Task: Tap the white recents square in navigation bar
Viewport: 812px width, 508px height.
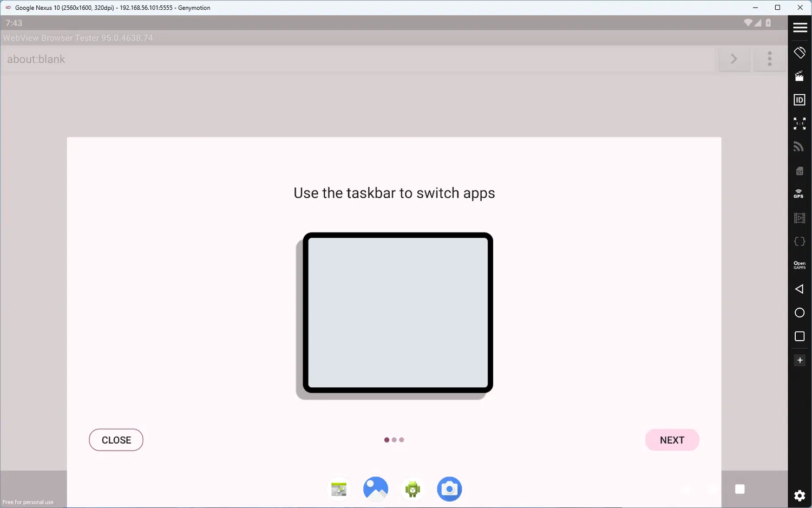Action: [x=740, y=490]
